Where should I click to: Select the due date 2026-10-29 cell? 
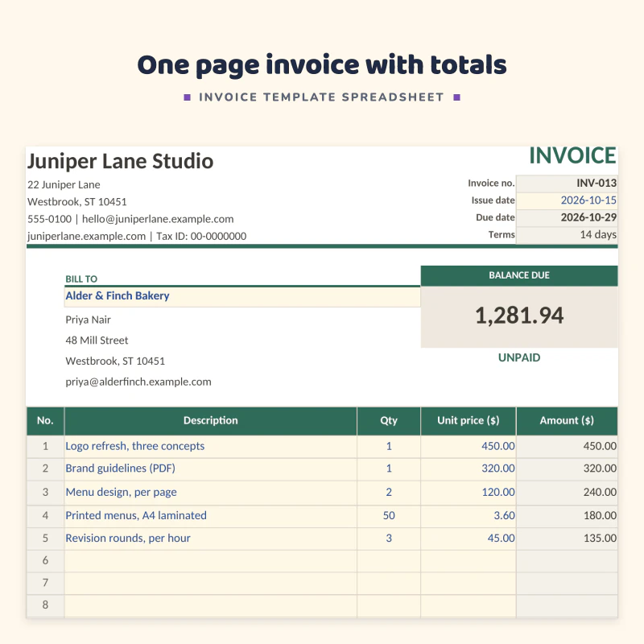click(x=567, y=217)
